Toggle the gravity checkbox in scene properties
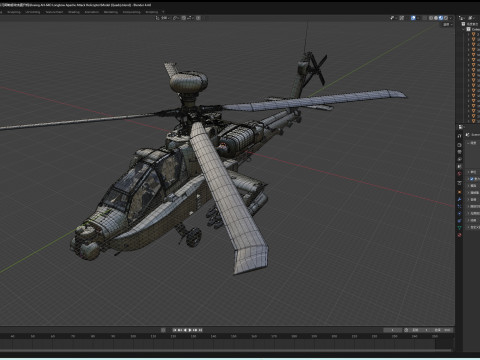 [x=471, y=179]
